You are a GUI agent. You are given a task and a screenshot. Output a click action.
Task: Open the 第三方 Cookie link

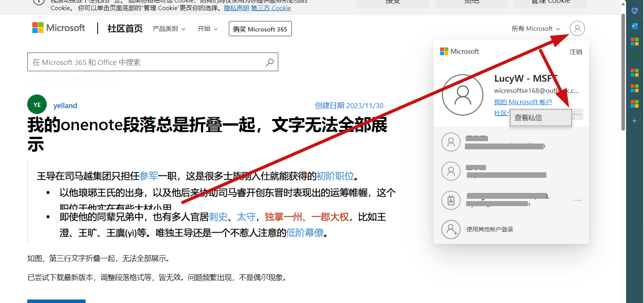click(x=271, y=8)
